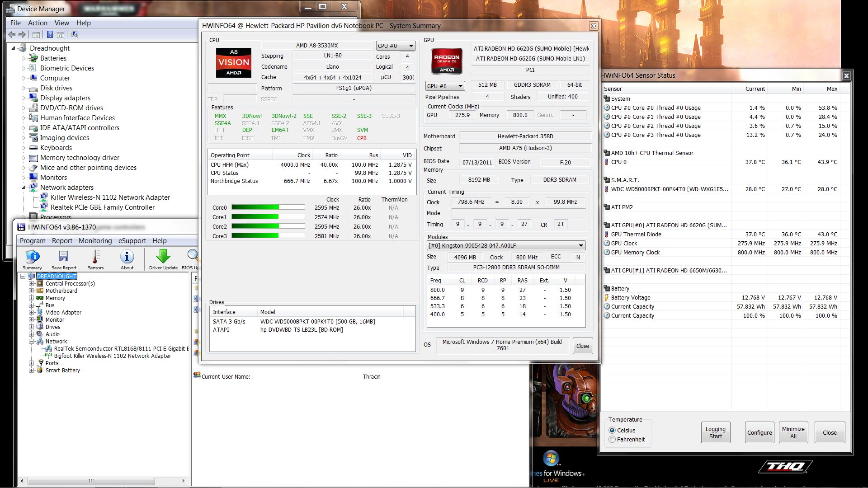The image size is (868, 488).
Task: Click Audio tree node icon
Action: 40,334
